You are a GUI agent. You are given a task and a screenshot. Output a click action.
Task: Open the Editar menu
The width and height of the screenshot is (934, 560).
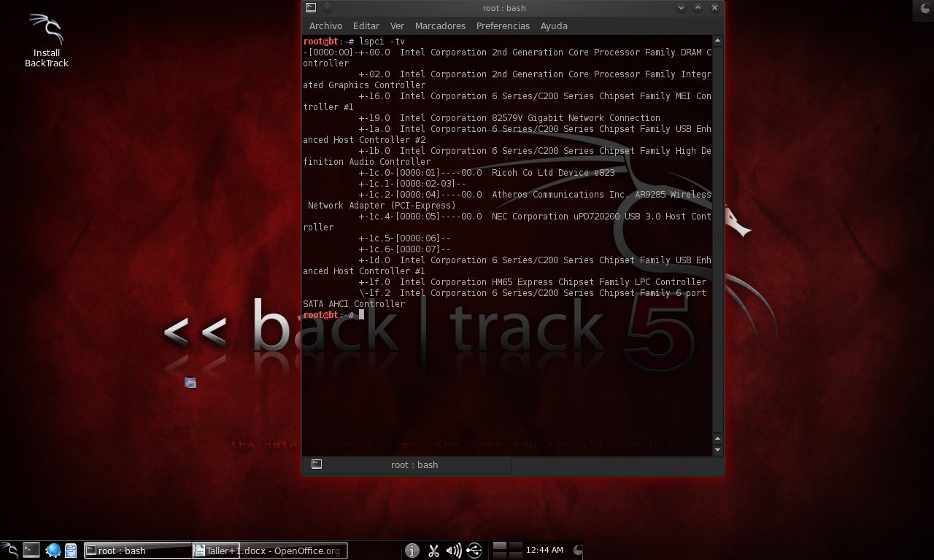[x=366, y=26]
